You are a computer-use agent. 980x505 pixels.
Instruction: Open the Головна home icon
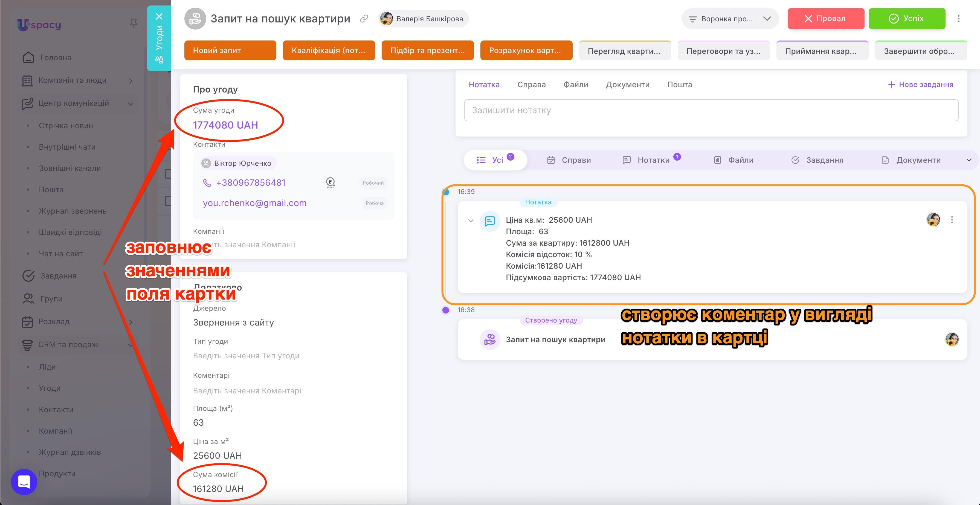pyautogui.click(x=28, y=57)
